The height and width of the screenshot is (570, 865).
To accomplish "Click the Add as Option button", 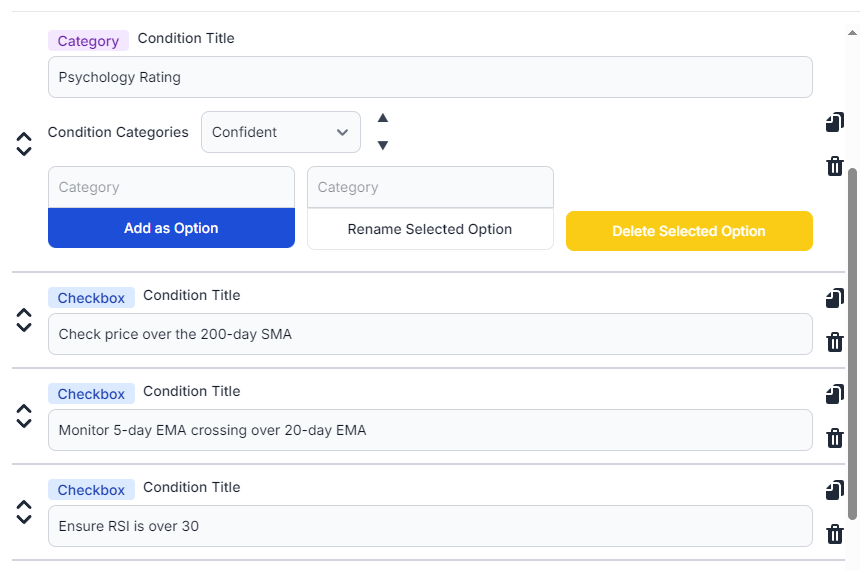I will (x=171, y=228).
